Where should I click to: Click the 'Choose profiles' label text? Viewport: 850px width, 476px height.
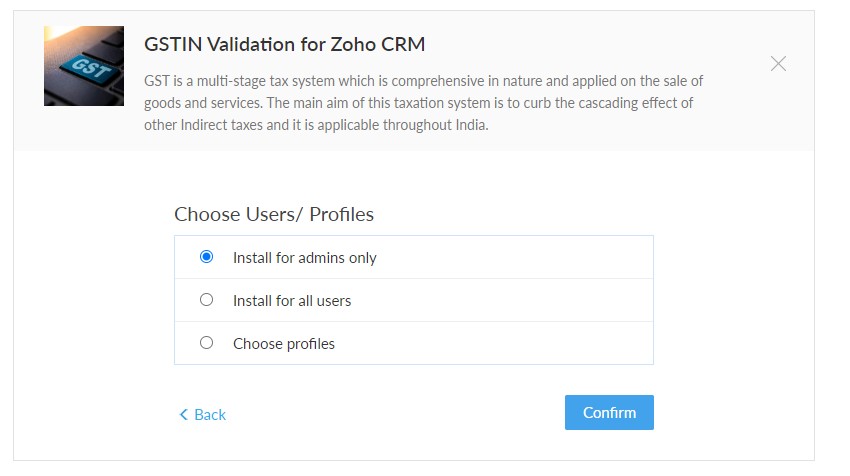(x=284, y=343)
